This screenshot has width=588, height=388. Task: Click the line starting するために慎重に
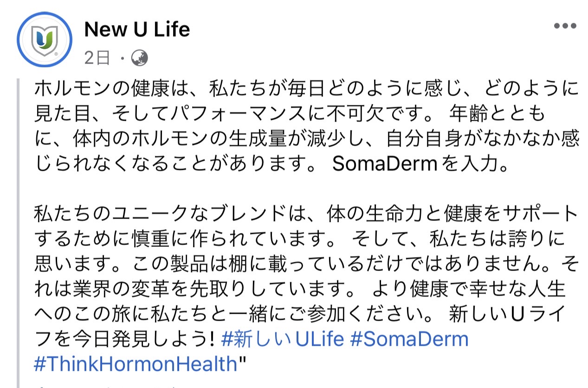click(300, 239)
